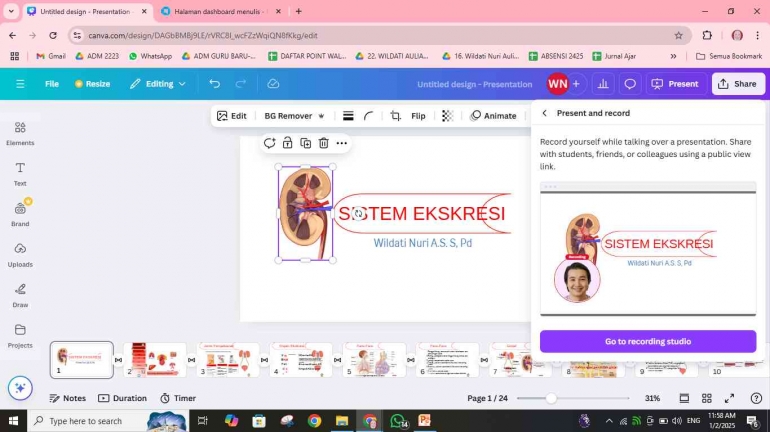770x432 pixels.
Task: Open the Resize menu
Action: point(92,84)
